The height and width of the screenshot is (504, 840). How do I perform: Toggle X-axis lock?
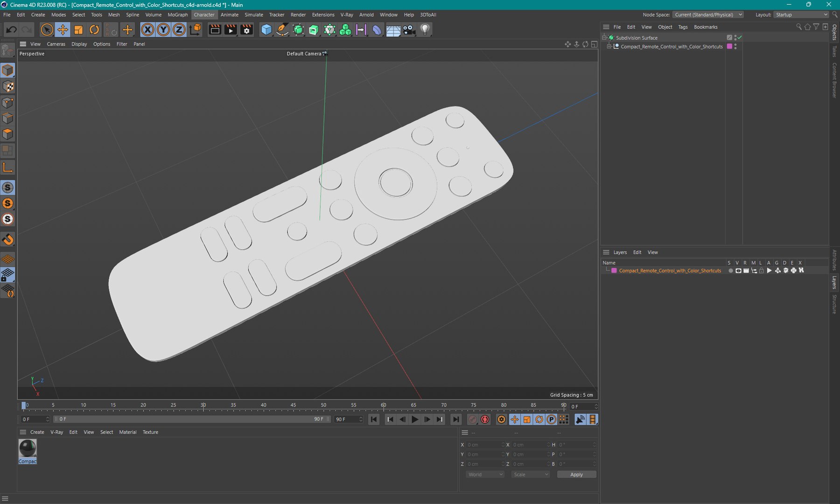147,30
